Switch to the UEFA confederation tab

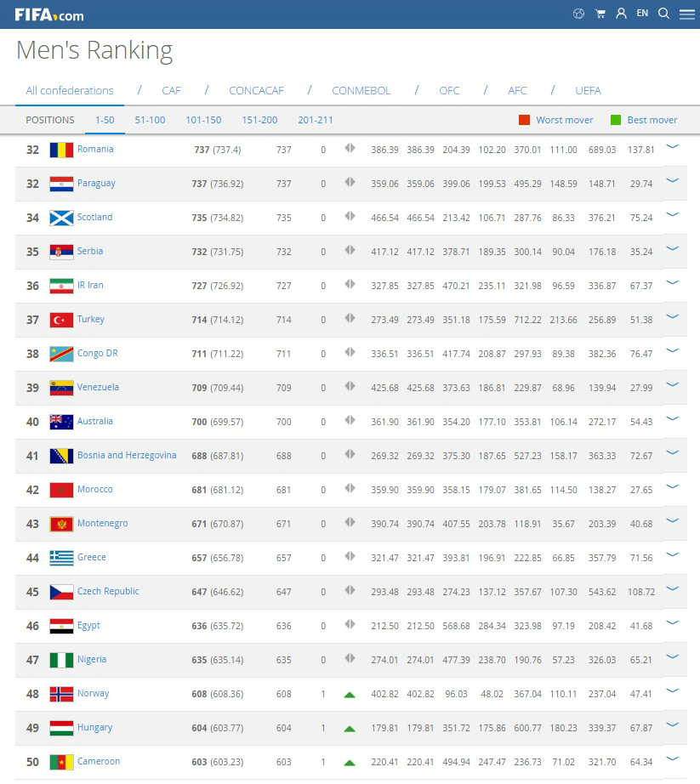(588, 91)
